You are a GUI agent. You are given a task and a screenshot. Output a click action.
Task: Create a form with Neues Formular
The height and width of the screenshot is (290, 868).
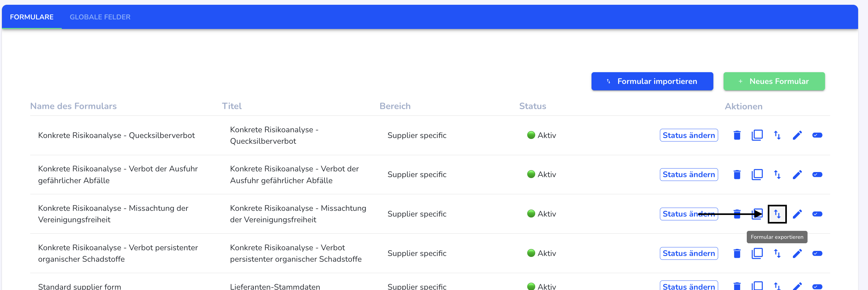(x=774, y=81)
